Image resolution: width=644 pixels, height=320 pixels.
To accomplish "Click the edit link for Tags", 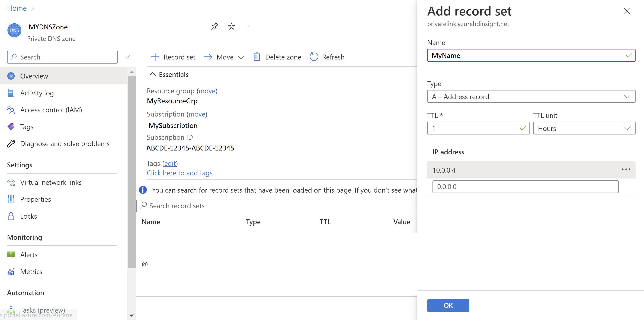I will pyautogui.click(x=170, y=163).
